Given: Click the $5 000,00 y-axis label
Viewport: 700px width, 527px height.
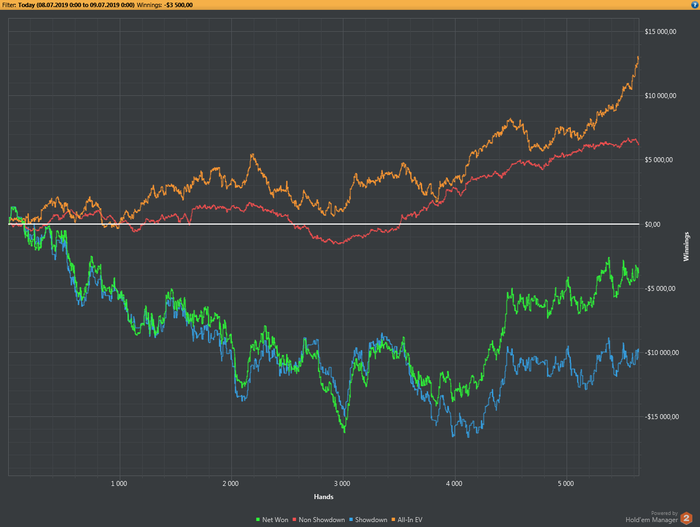Looking at the screenshot, I should [x=658, y=160].
